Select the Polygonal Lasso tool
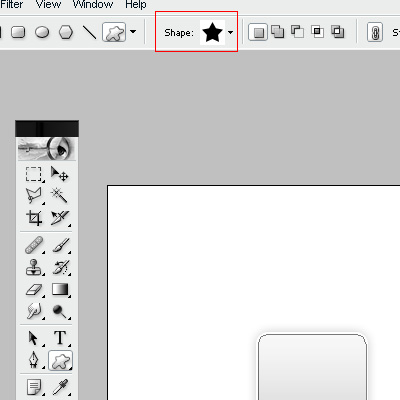400x400 pixels. coord(34,195)
